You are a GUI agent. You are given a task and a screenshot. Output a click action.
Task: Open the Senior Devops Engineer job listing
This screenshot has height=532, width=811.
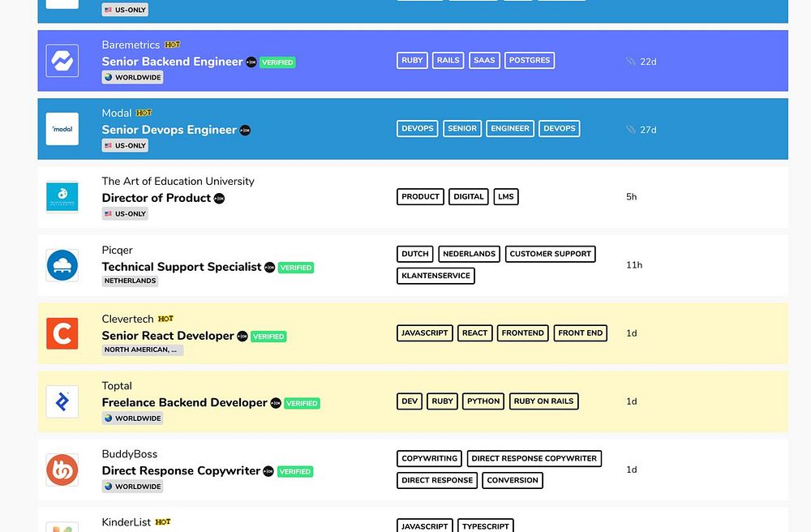click(169, 130)
